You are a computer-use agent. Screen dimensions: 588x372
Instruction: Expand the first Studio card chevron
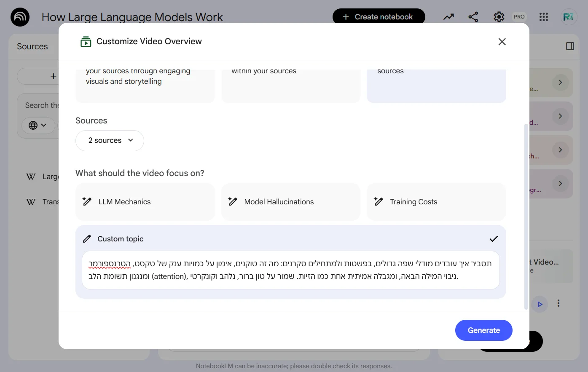(560, 82)
